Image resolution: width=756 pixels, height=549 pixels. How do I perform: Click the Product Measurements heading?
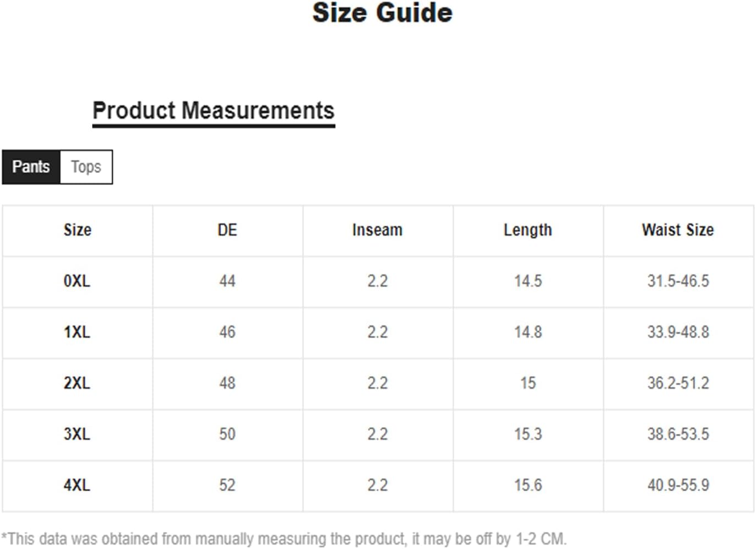point(214,111)
